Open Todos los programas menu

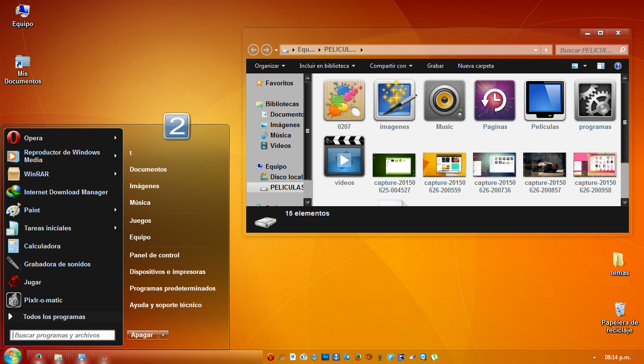coord(55,317)
